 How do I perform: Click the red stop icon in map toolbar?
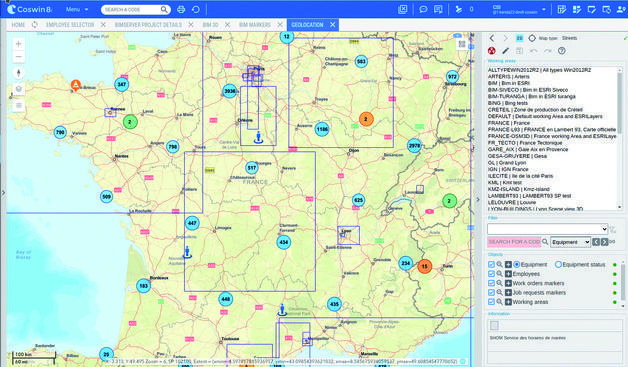coord(492,51)
